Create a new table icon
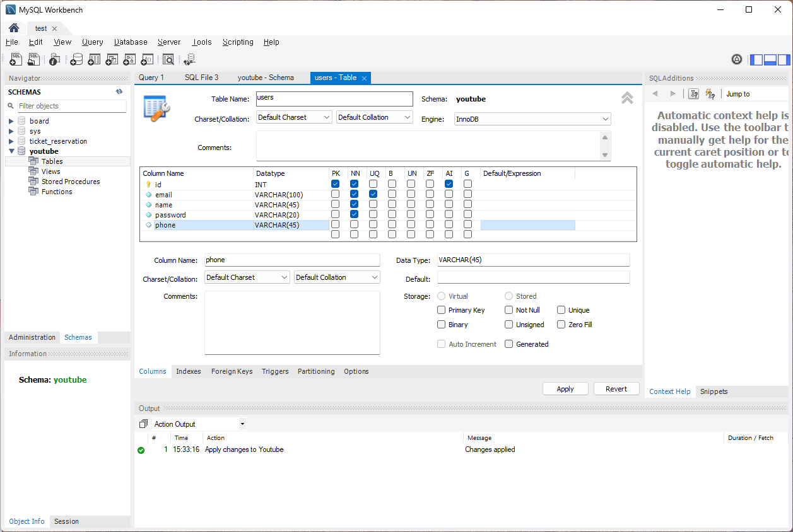 coord(94,60)
